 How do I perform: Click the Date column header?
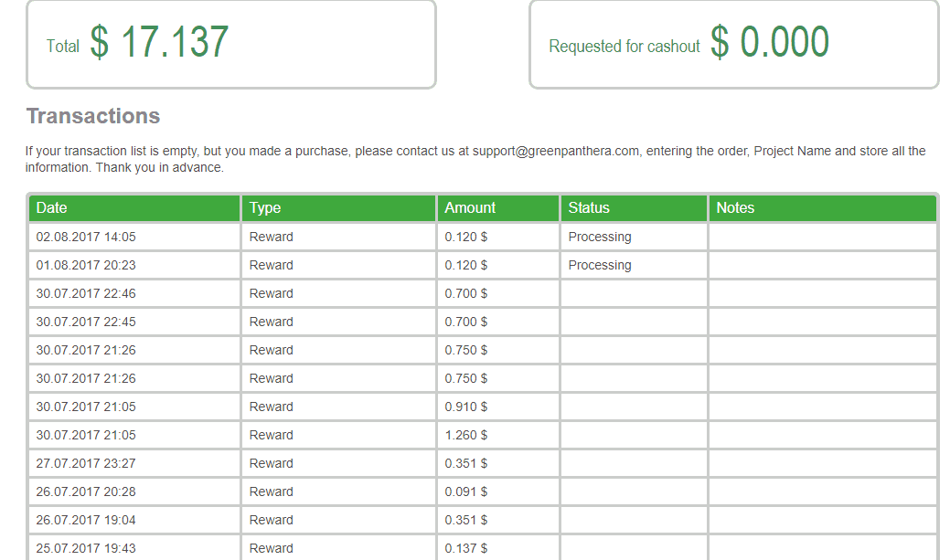134,208
